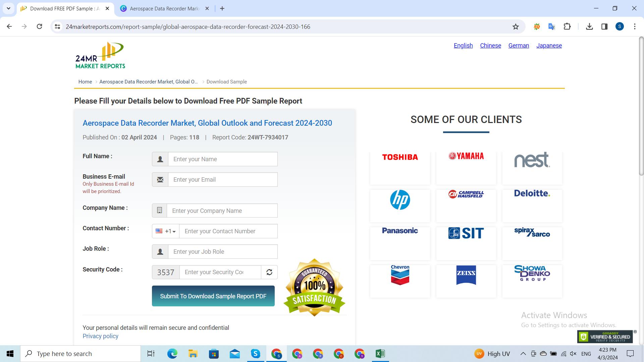This screenshot has height=362, width=644.
Task: Open the Privacy policy link
Action: coord(100,336)
